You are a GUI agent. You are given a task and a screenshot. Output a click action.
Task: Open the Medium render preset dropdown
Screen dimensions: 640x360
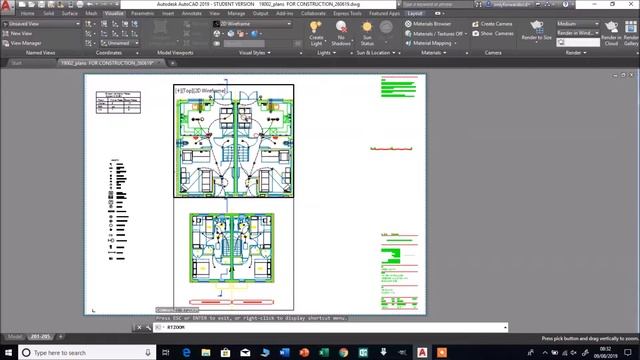pos(577,24)
